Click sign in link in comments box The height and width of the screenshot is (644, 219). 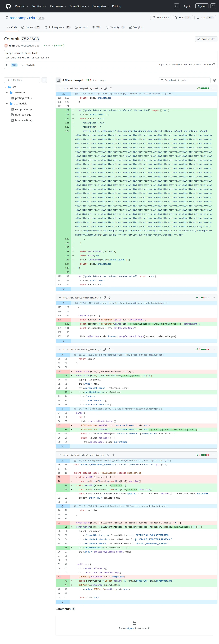click(x=131, y=628)
